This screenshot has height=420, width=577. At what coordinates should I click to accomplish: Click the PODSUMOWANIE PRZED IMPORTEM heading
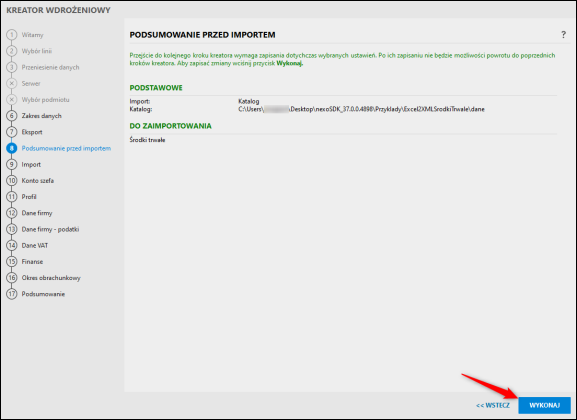[202, 35]
